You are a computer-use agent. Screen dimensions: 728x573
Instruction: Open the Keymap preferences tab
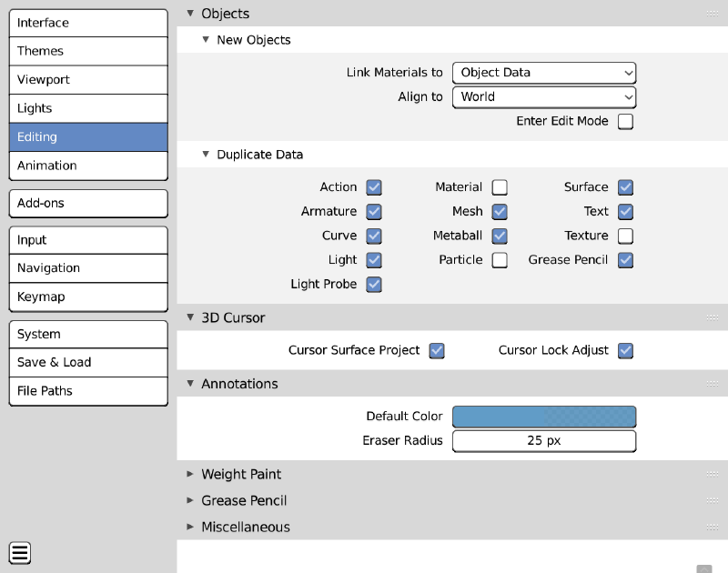pos(88,297)
